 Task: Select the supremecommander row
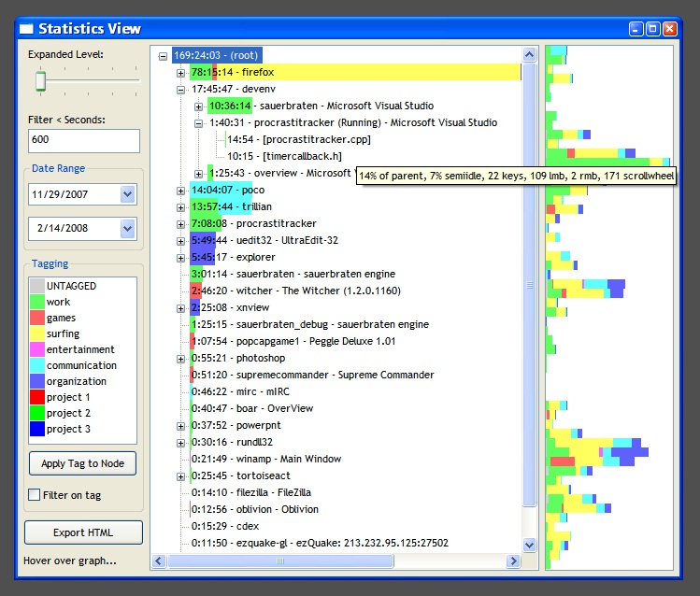point(312,376)
